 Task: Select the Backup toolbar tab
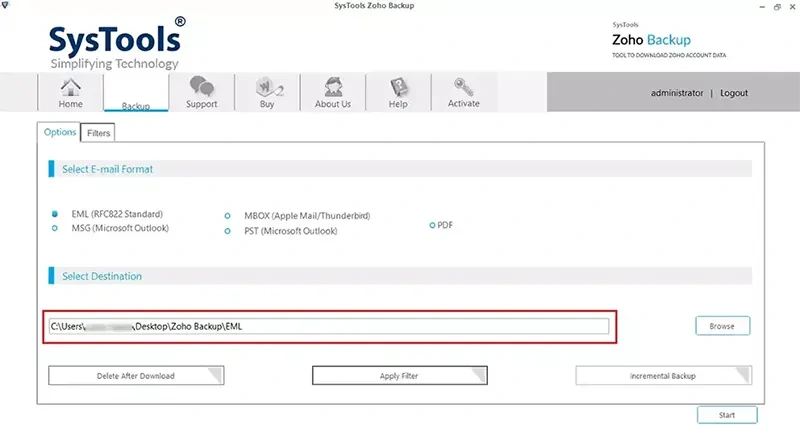[x=136, y=92]
